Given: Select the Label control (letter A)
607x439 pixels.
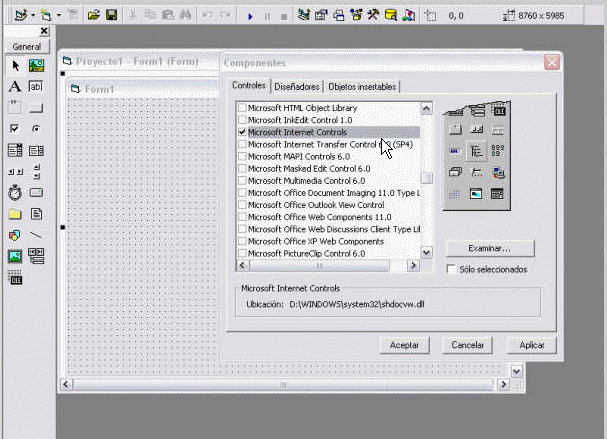Looking at the screenshot, I should click(x=15, y=86).
